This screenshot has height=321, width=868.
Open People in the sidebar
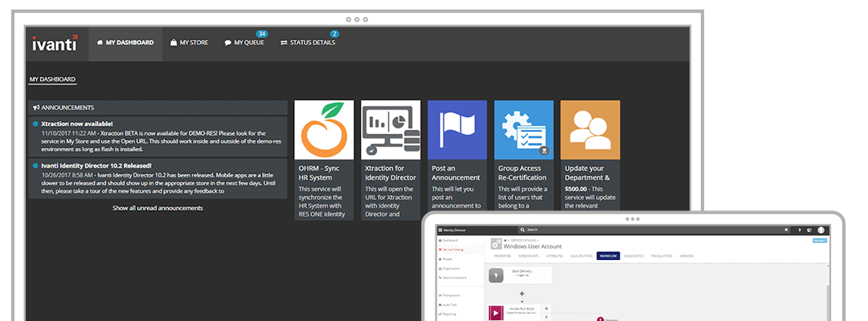(445, 259)
